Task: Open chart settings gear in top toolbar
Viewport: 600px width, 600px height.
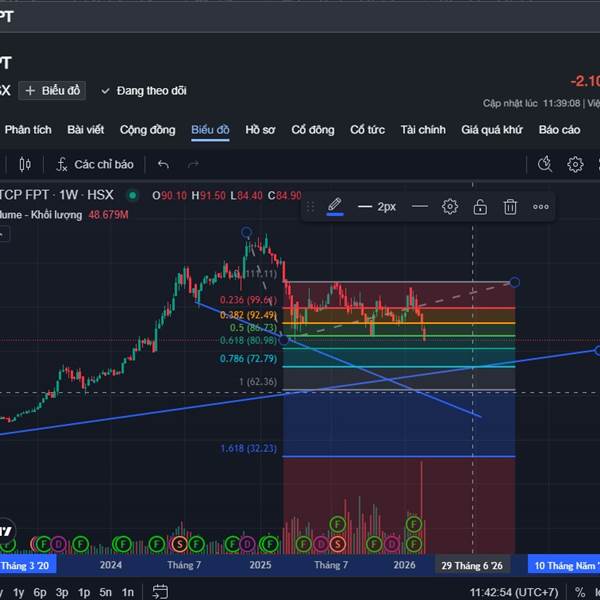Action: [x=575, y=165]
